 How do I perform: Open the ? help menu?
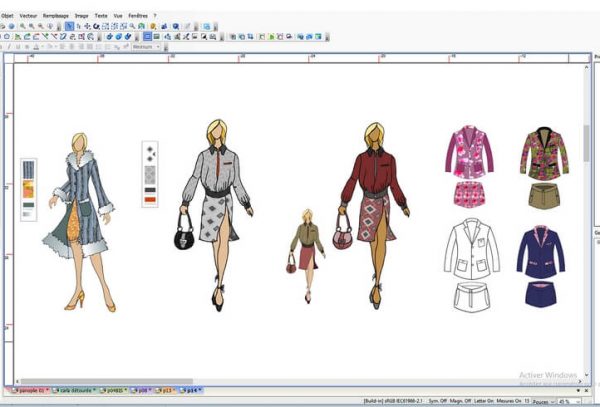tap(155, 16)
